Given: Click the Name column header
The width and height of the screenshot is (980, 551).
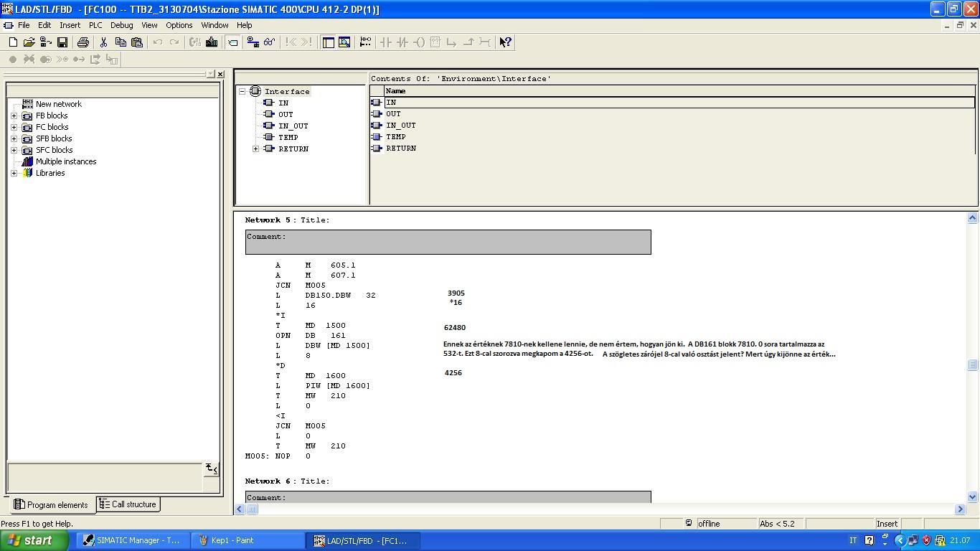Looking at the screenshot, I should 680,91.
